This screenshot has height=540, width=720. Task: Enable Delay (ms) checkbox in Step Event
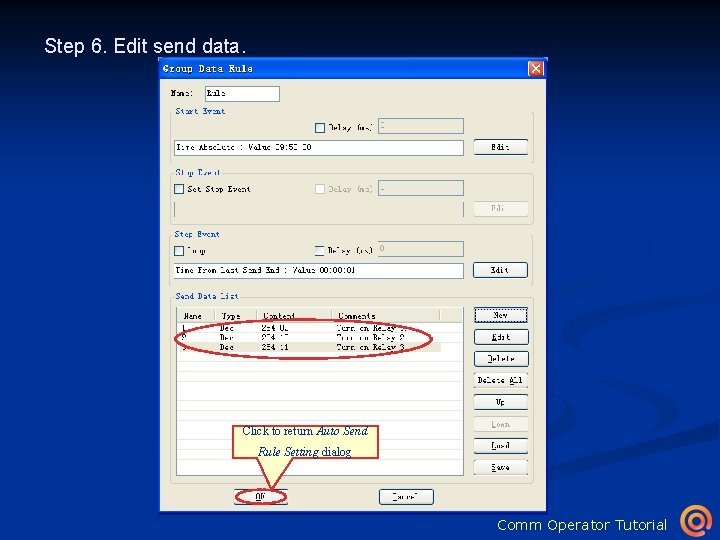coord(320,251)
